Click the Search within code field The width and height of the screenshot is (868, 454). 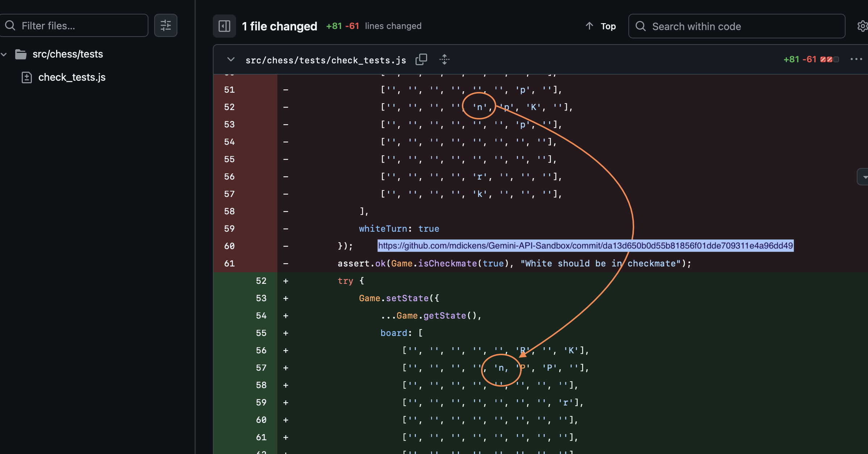click(x=737, y=26)
